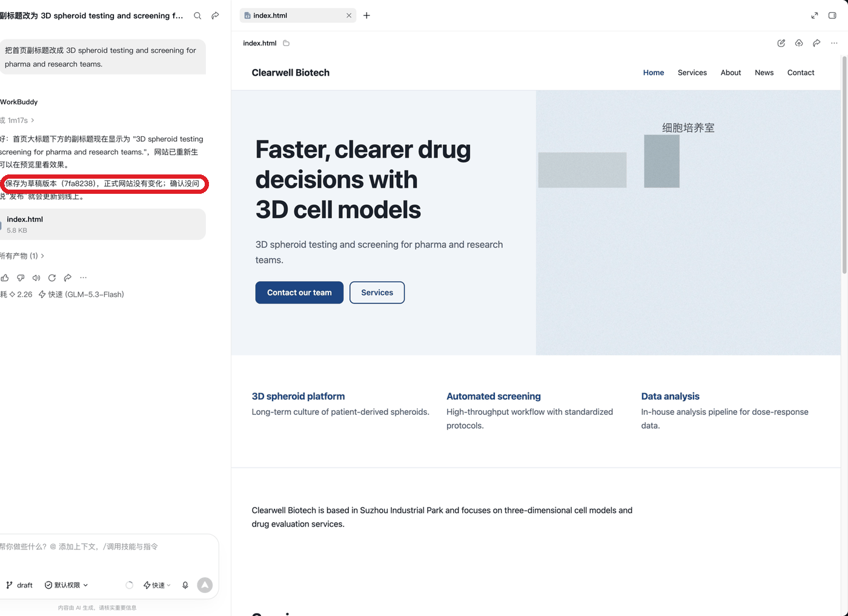Viewport: 848px width, 616px height.
Task: Open the index.html file card in the chat
Action: (103, 224)
